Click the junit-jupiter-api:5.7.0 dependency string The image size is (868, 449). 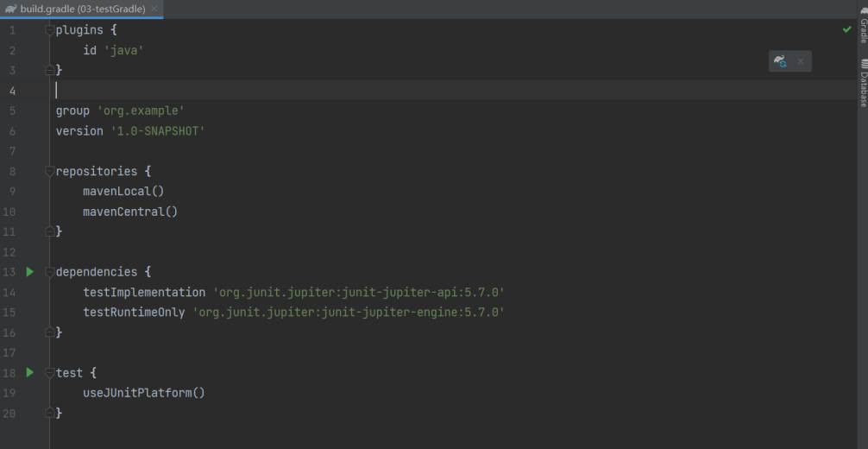click(359, 292)
